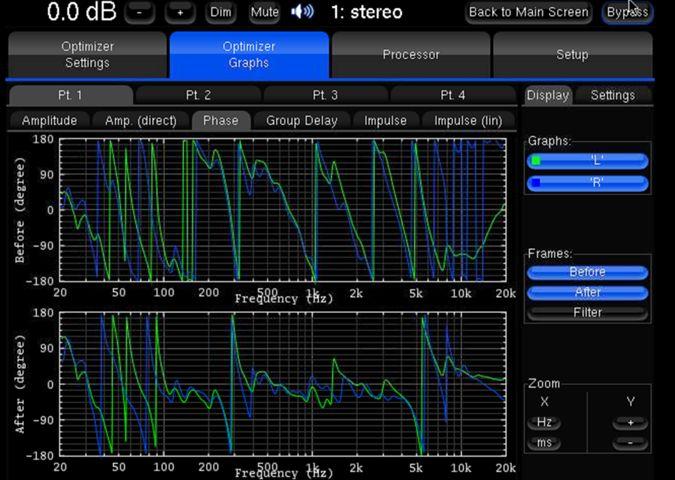
Task: Zoom out Y axis with minus button
Action: coord(630,443)
